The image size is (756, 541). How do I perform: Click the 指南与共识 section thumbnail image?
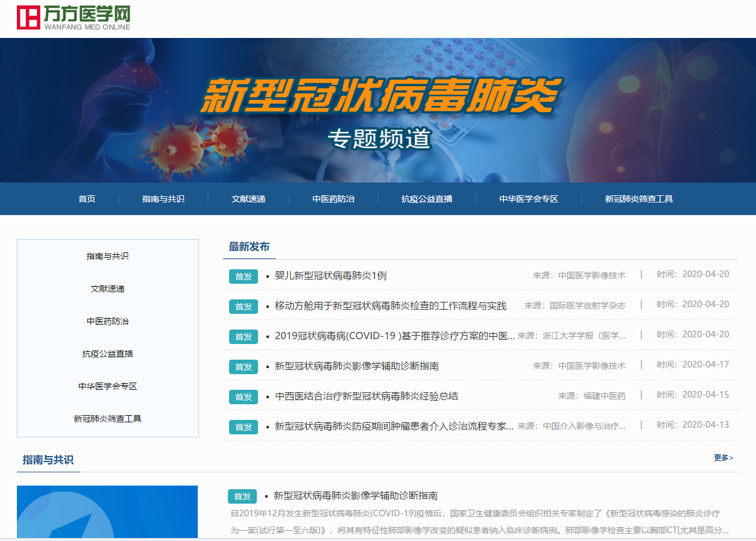coord(107,511)
